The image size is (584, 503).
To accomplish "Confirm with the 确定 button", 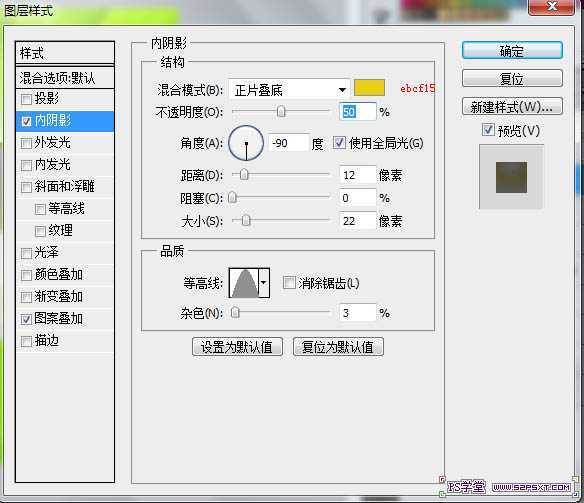I will tap(512, 51).
